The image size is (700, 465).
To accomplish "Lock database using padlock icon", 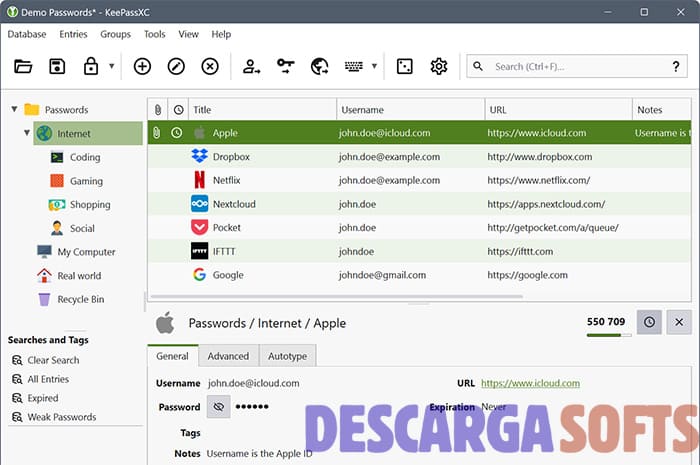I will [x=91, y=66].
